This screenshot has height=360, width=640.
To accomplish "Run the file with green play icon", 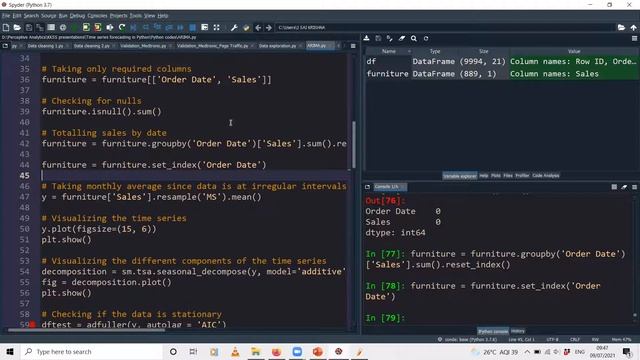I will [x=74, y=27].
